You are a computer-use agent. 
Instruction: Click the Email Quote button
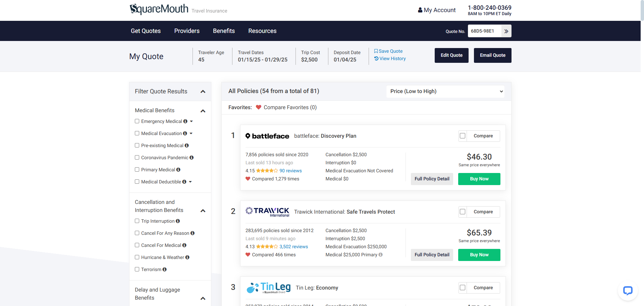(x=492, y=55)
